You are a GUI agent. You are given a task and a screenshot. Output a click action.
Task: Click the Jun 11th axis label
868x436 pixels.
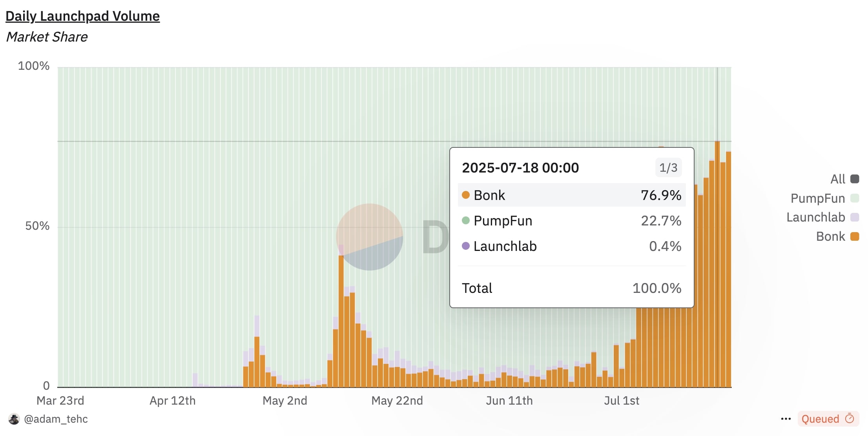509,401
